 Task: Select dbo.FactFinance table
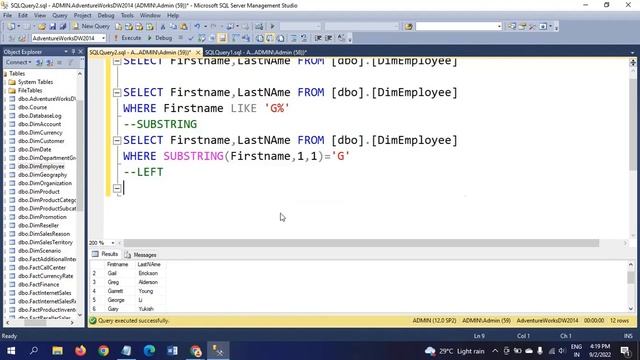[38, 284]
